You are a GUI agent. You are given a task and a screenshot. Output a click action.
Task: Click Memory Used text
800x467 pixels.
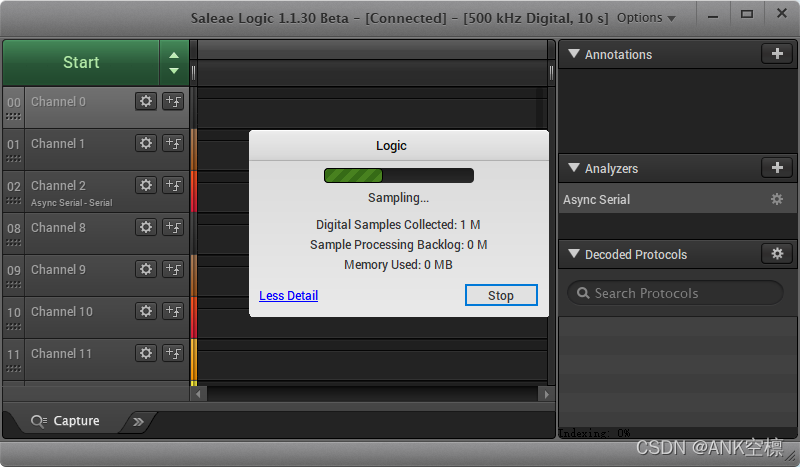398,264
